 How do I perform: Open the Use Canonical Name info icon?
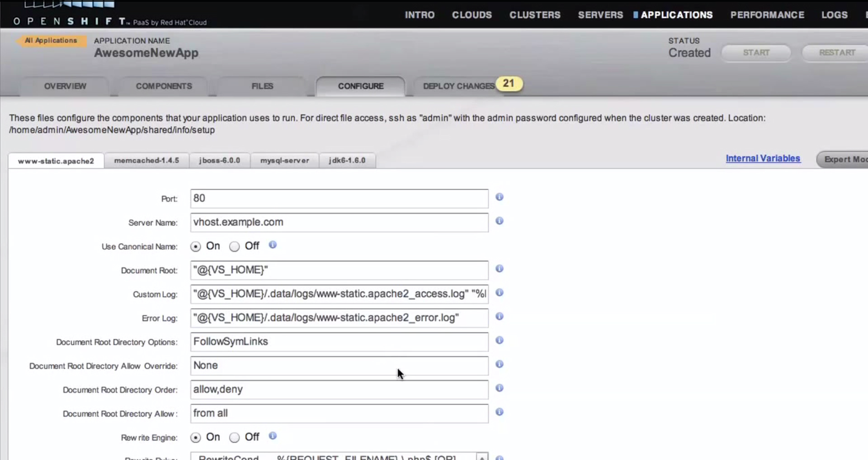pos(273,245)
